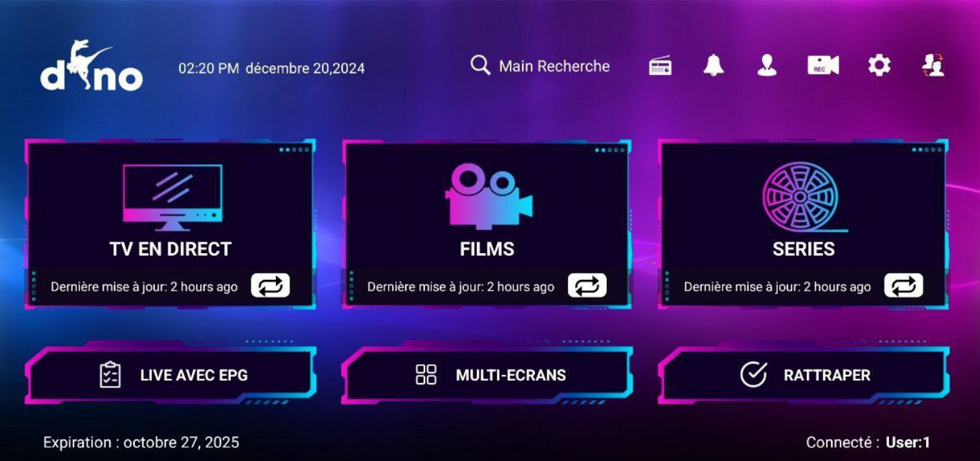980x461 pixels.
Task: Refresh the TV EN DIRECT playlist
Action: (271, 285)
